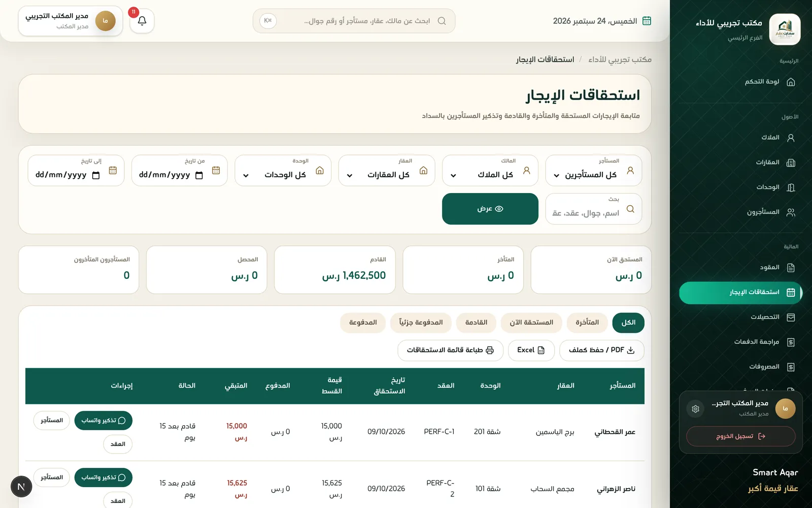Open العقود in the sidebar

740,268
